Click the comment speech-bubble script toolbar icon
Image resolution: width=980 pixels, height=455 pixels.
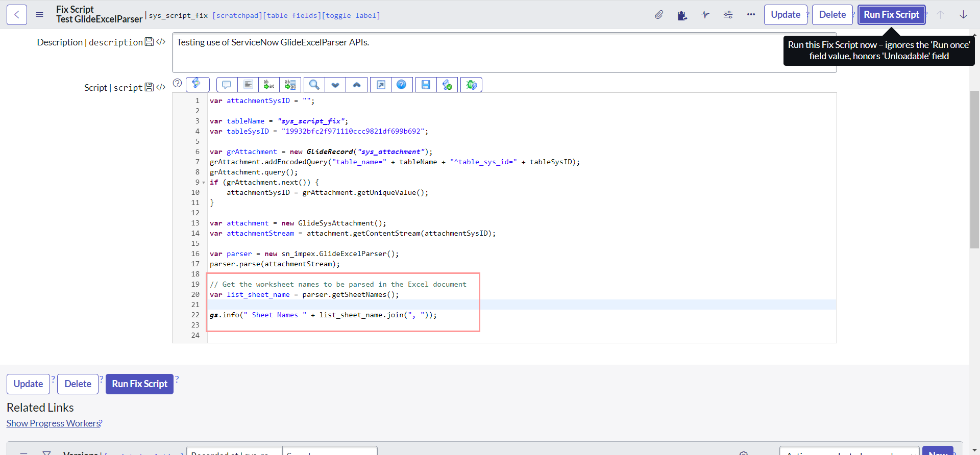point(227,85)
